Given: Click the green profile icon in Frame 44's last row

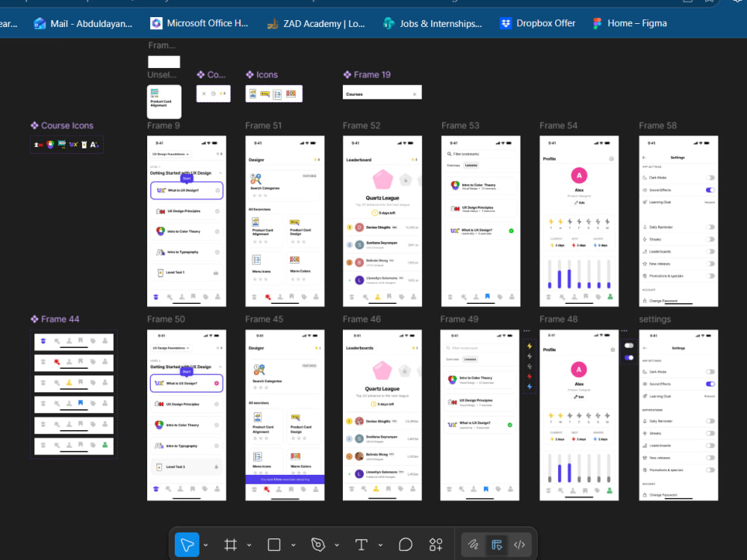Looking at the screenshot, I should tap(105, 445).
